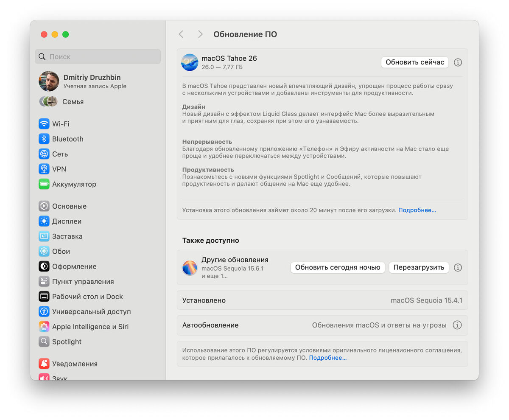Viewport: 509px width, 420px height.
Task: Select the Дисплеи sun icon
Action: coord(44,221)
